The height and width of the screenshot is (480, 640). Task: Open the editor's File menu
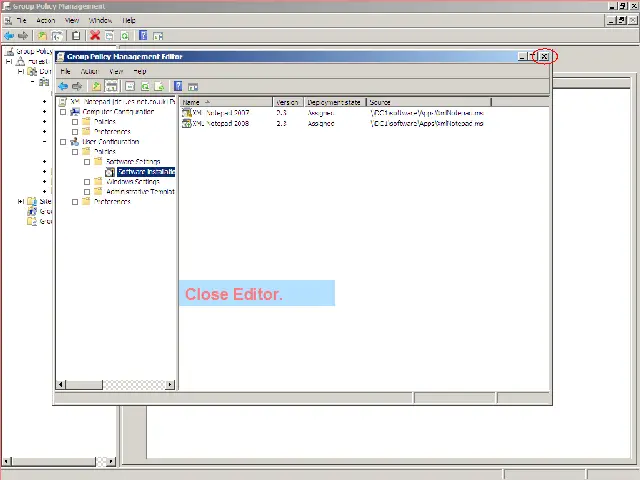pyautogui.click(x=65, y=72)
